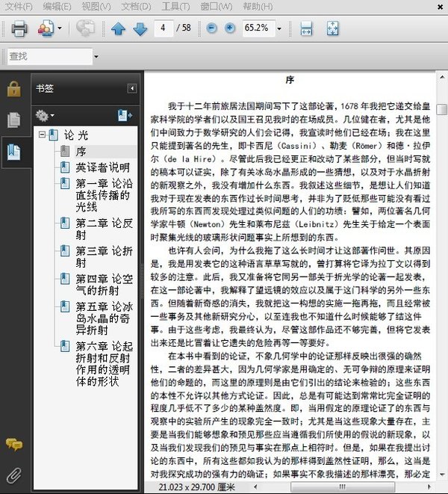Screen dimensions: 448x494
Task: Open the security lock panel icon
Action: click(13, 89)
